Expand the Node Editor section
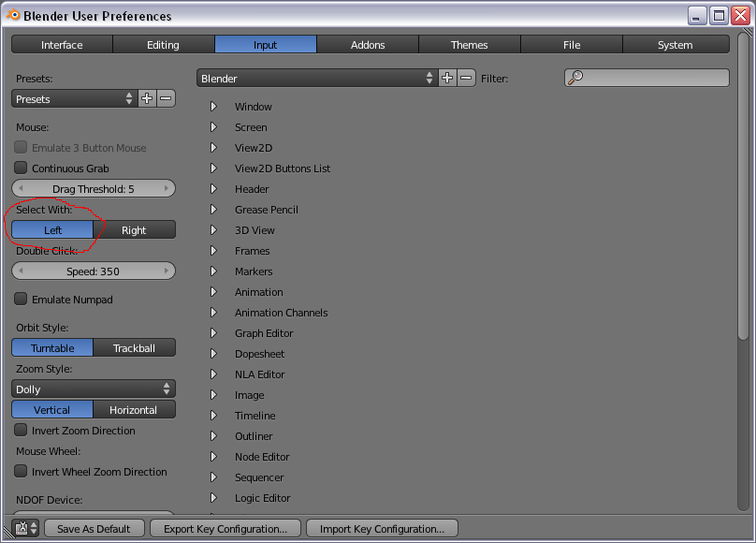The image size is (756, 543). click(213, 456)
